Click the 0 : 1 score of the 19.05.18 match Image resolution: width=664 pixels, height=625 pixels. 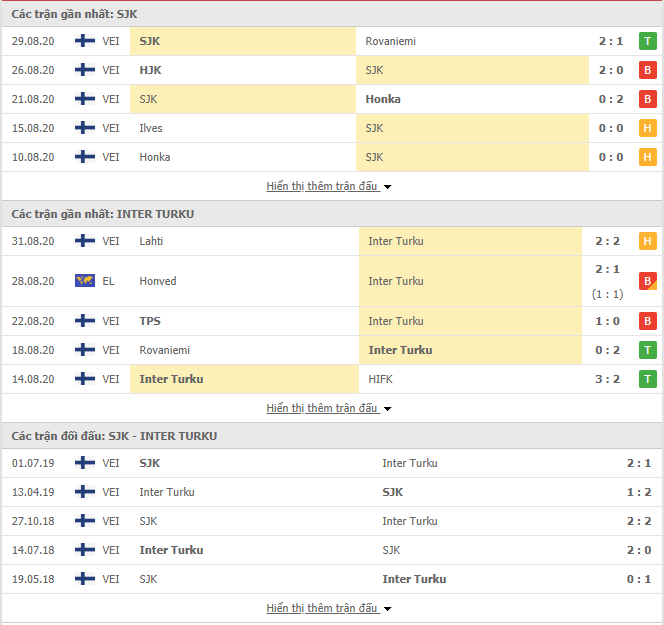click(639, 579)
